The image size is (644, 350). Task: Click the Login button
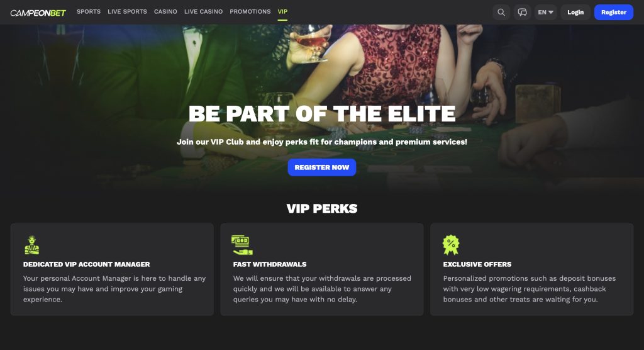tap(575, 13)
